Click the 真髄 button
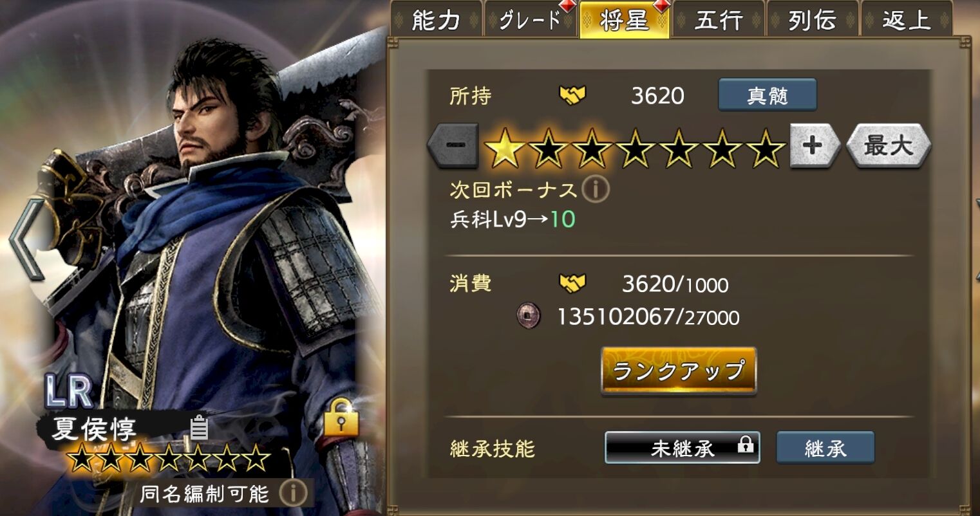 (x=768, y=95)
